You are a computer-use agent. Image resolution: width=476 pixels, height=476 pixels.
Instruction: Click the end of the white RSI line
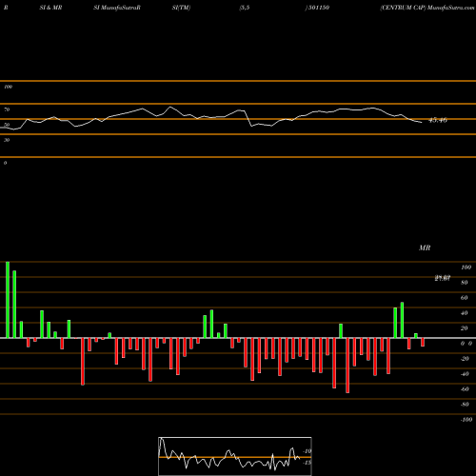coord(422,123)
